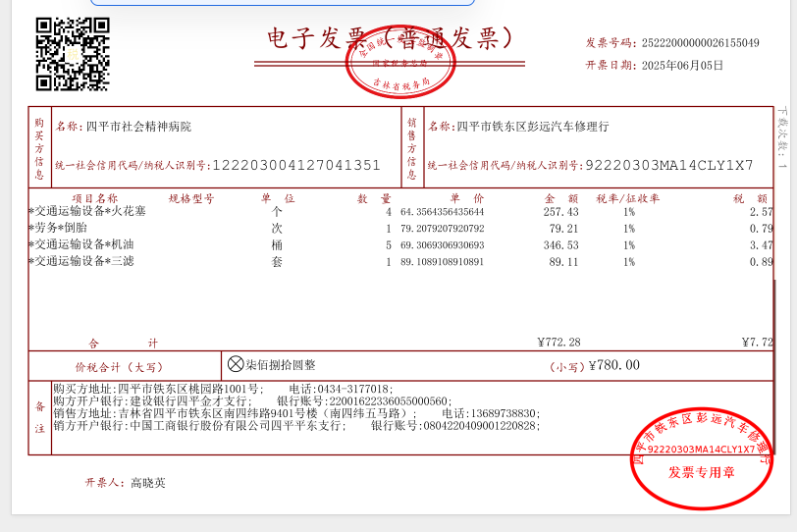797x532 pixels.
Task: Click the circled-X symbol before 柒佰捌拾圆整
Action: [236, 364]
